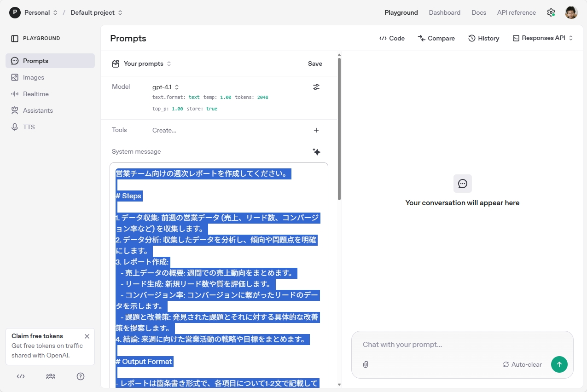
Task: Open the Compare view
Action: click(x=436, y=38)
